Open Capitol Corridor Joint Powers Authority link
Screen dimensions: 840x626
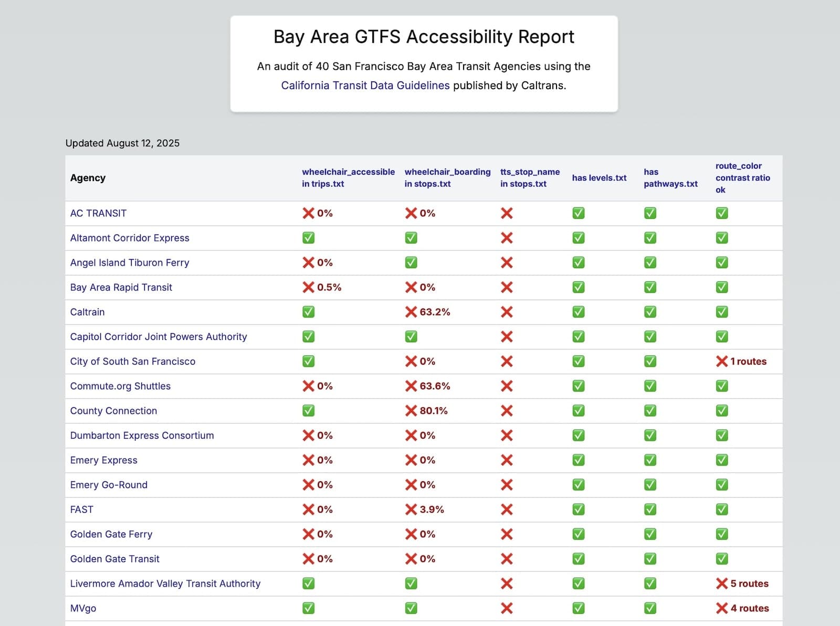pos(159,336)
